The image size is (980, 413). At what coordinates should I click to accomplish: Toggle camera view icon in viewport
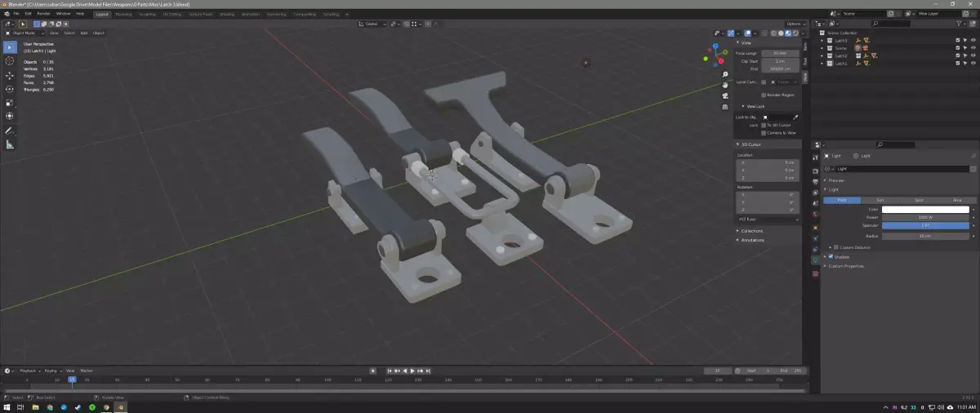725,95
